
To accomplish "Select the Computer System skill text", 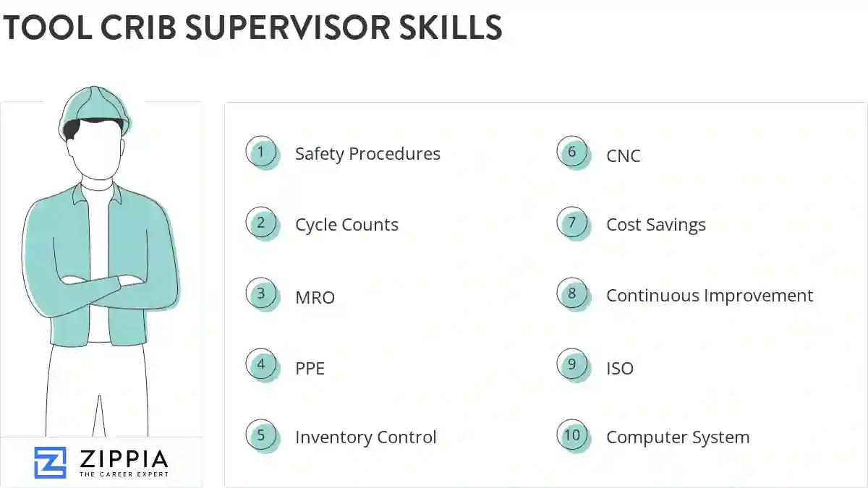I will tap(678, 437).
